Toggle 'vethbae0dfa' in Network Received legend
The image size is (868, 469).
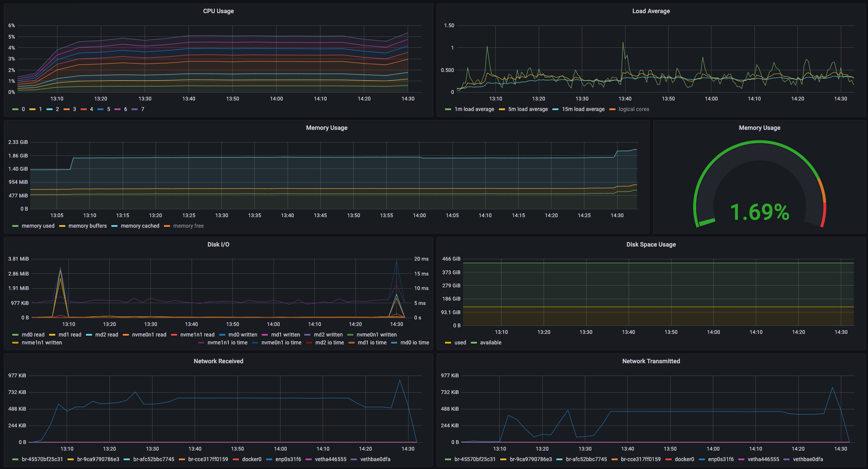(x=375, y=459)
